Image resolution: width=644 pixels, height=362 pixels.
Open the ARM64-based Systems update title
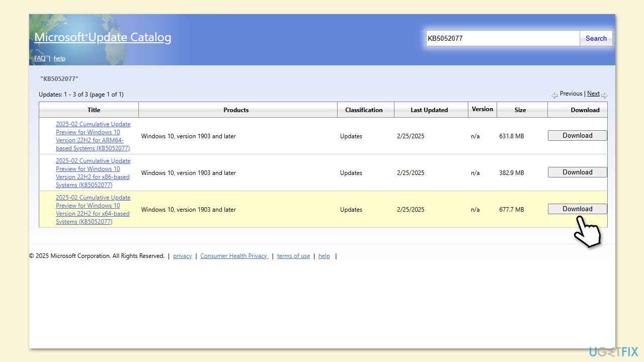click(x=93, y=136)
